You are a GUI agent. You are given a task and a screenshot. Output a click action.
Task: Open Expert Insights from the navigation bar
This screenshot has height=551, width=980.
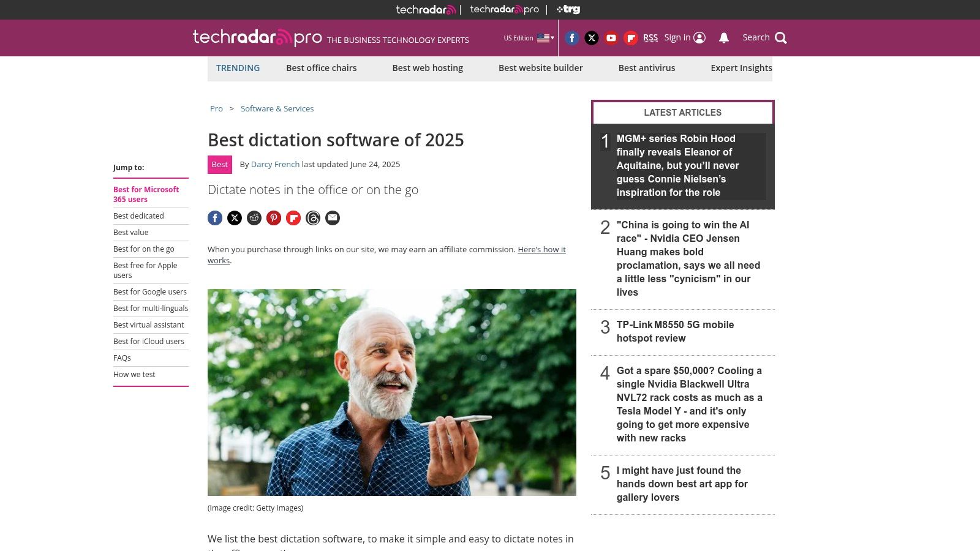click(x=741, y=68)
